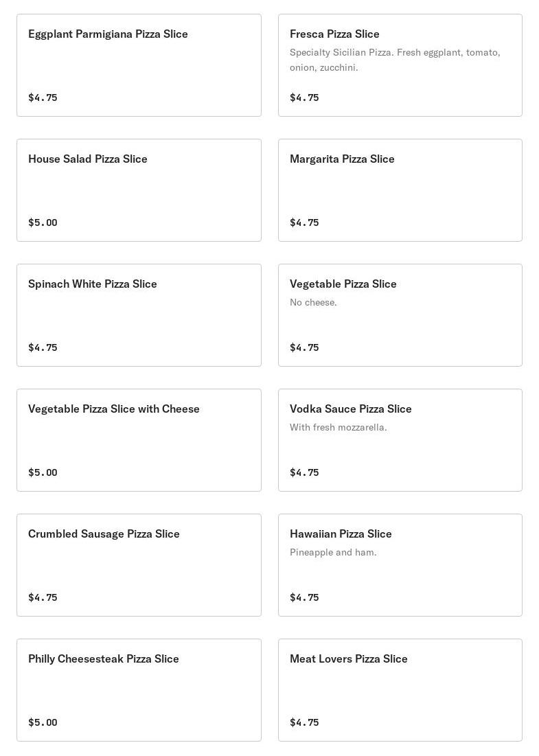539x756 pixels.
Task: Click the $5.00 price on House Salad Pizza
Action: 43,222
